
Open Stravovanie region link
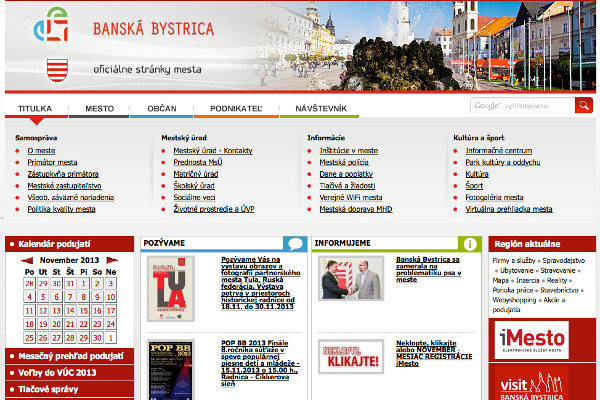pyautogui.click(x=558, y=271)
